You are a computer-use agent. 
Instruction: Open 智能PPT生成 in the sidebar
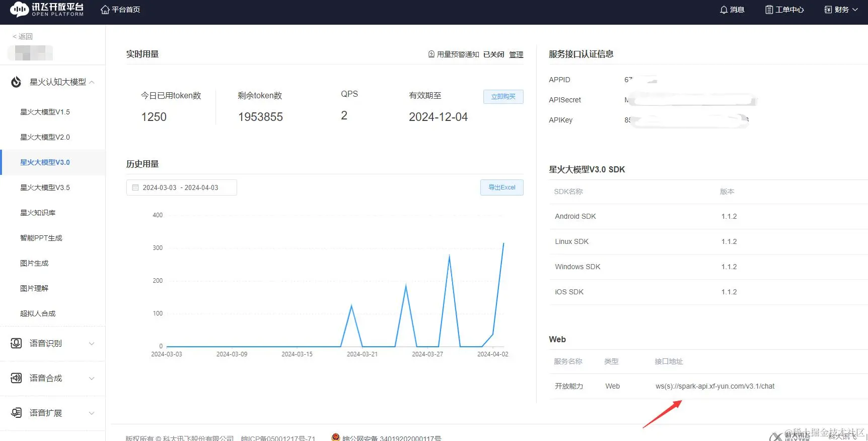coord(41,238)
